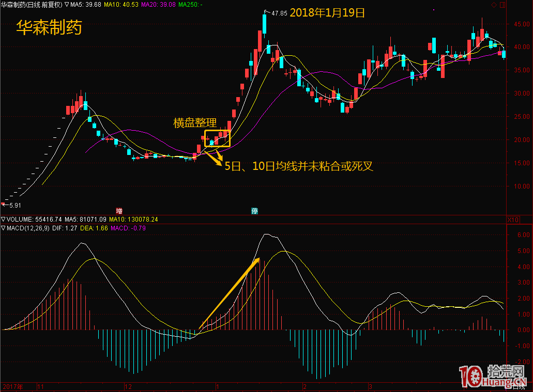This screenshot has width=533, height=392.
Task: Open the triangle dropdown before MA5: 39.68
Action: (67, 5)
